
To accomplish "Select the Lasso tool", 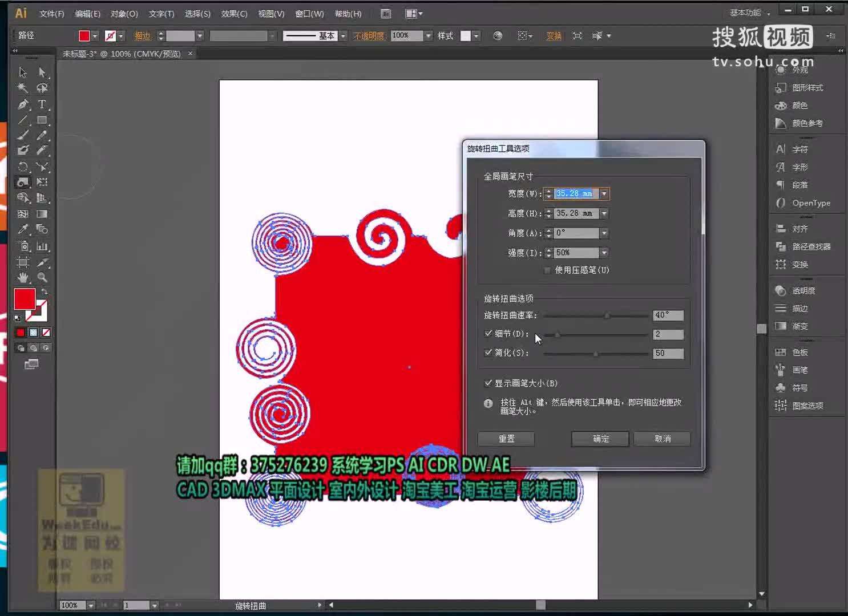I will (x=42, y=88).
